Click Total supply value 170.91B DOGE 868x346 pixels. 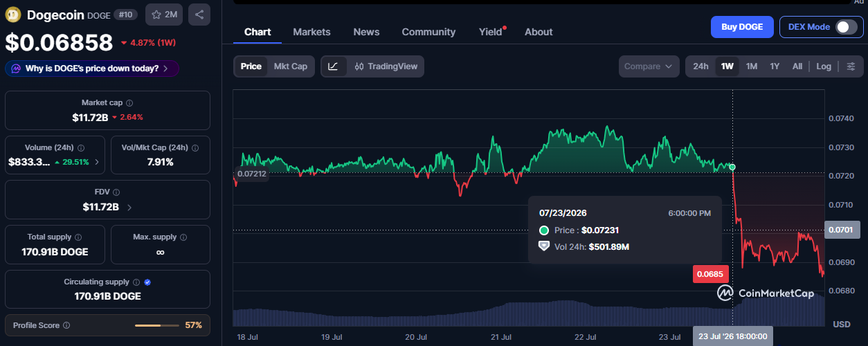tap(55, 252)
